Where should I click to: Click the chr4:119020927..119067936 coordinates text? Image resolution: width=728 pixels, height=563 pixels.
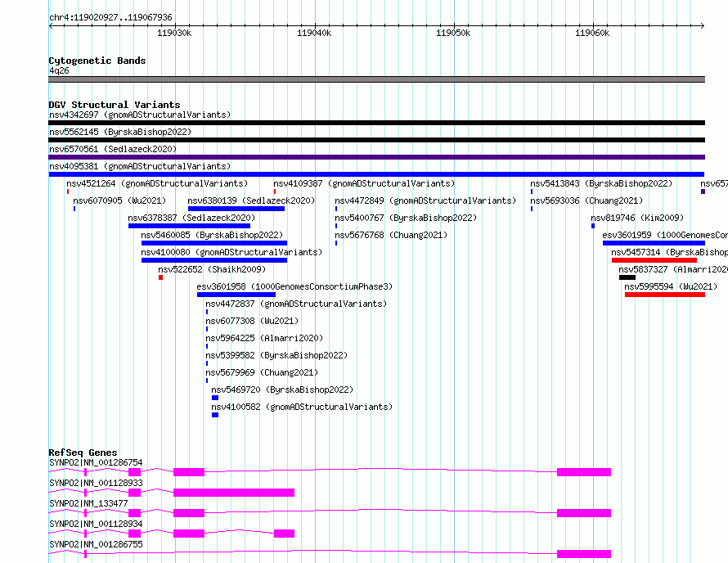(x=110, y=17)
